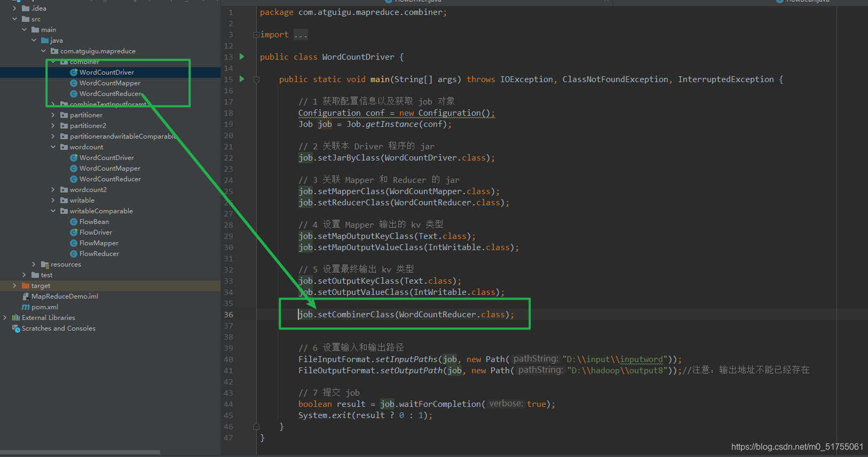The height and width of the screenshot is (457, 868).
Task: Click 'job.setReducerClass(WordCountReducer.class);' line
Action: 404,203
